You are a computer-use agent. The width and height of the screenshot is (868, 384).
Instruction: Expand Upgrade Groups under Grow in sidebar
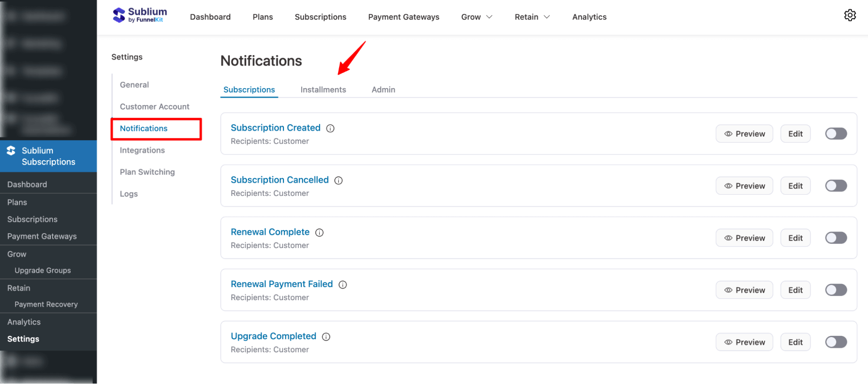point(43,270)
